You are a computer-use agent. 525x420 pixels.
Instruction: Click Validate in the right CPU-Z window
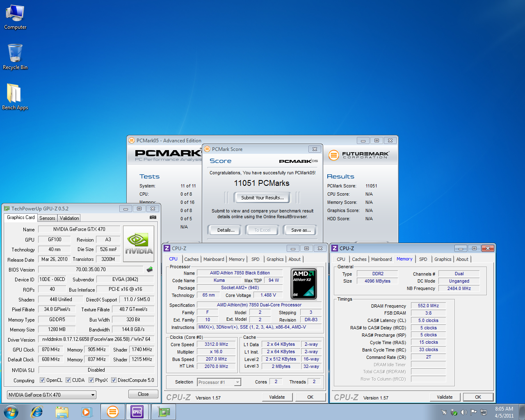coord(445,397)
